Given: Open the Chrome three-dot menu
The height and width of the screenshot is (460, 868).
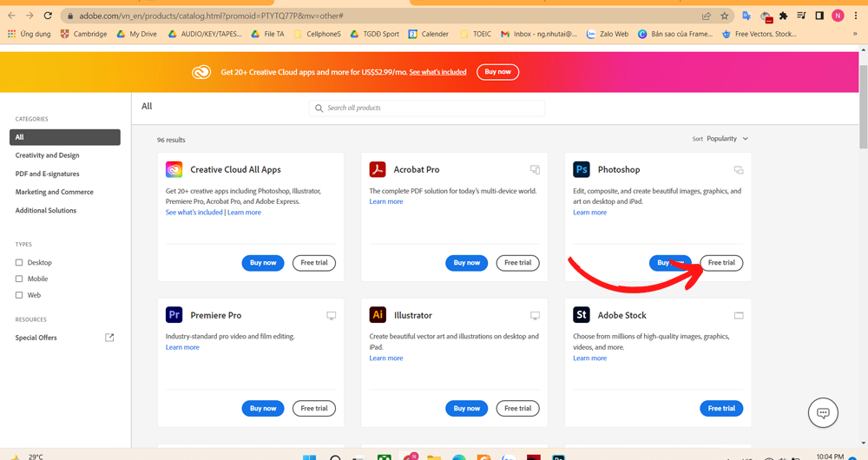Looking at the screenshot, I should [856, 16].
